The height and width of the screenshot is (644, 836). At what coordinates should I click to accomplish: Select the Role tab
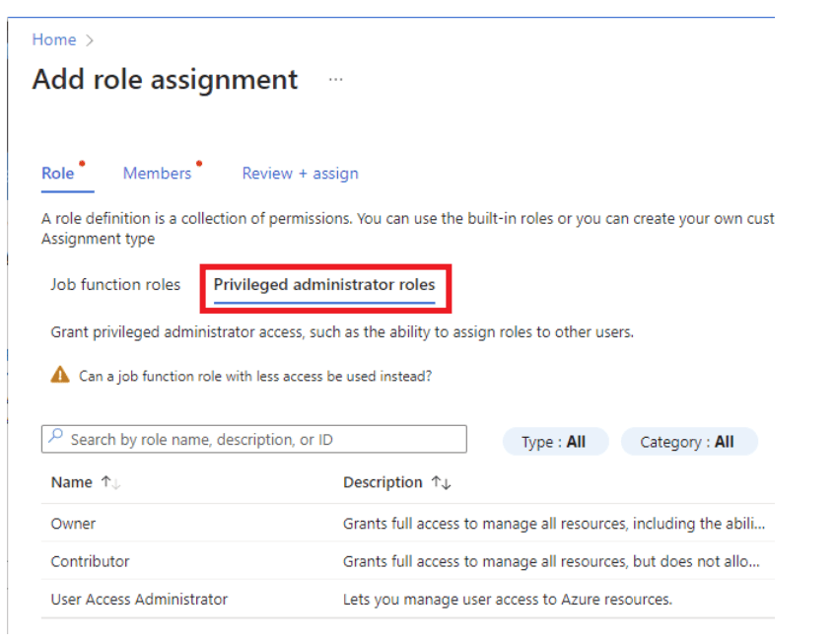(x=58, y=173)
